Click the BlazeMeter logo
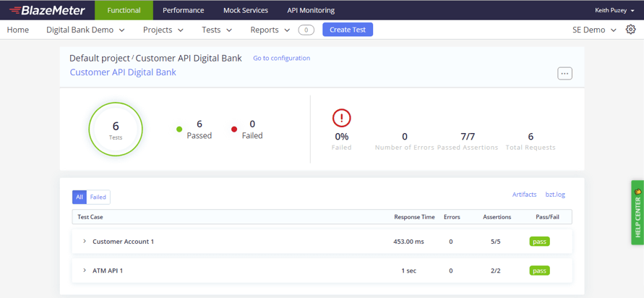This screenshot has width=644, height=298. click(47, 10)
